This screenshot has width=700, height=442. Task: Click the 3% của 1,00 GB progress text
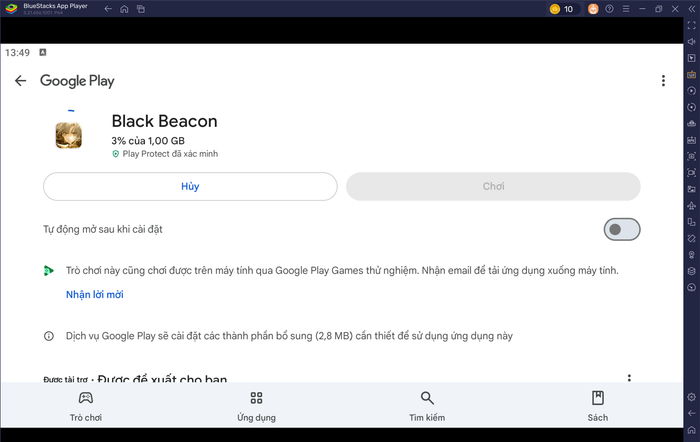(148, 141)
